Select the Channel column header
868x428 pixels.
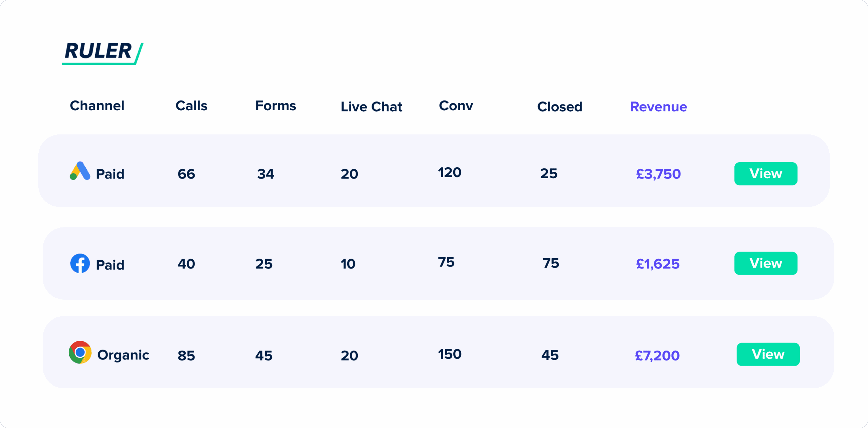[97, 106]
